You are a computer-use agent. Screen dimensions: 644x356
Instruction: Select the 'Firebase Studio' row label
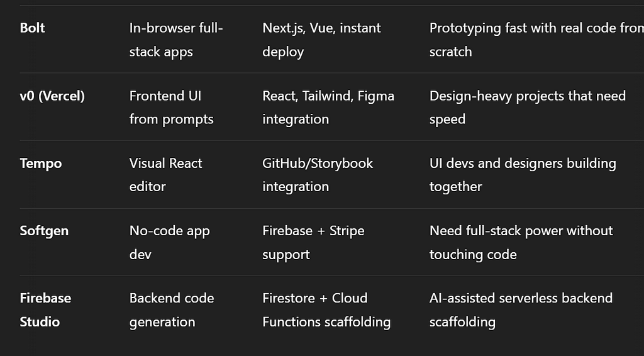(45, 309)
